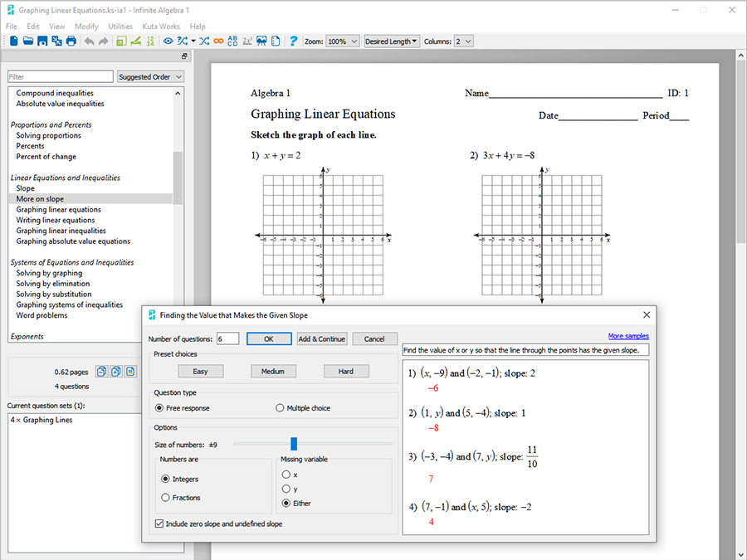Click the Add & Continue button

pyautogui.click(x=322, y=339)
